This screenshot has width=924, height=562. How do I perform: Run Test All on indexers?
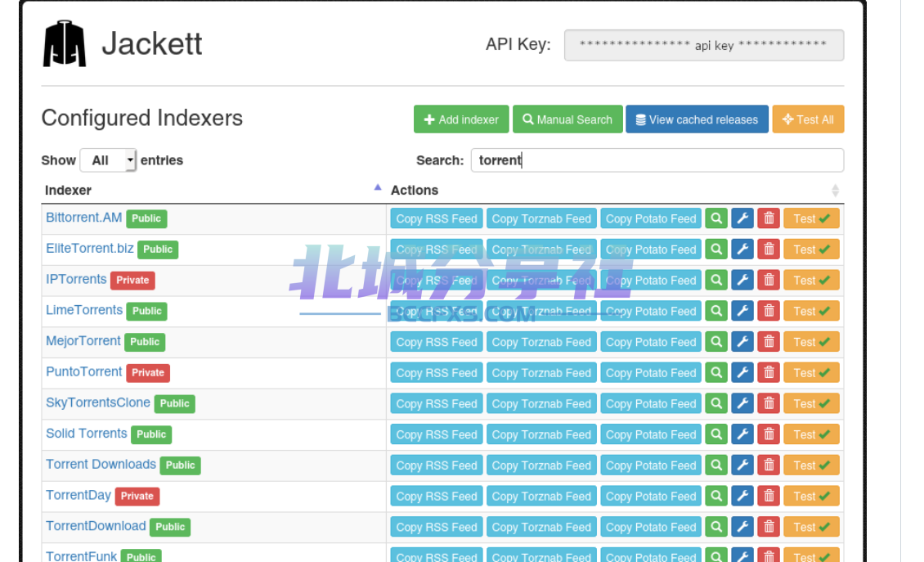(808, 119)
